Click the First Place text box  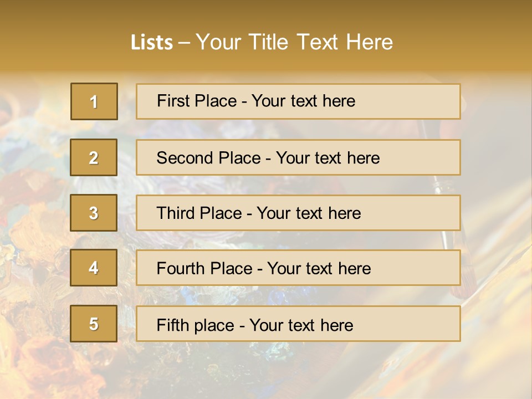[298, 101]
